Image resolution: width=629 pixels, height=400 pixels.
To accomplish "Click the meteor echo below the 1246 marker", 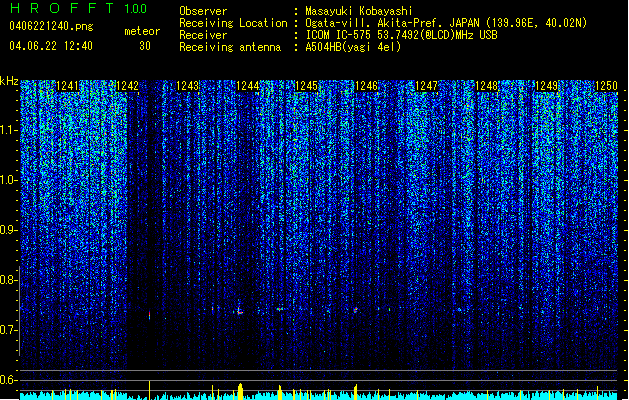I will [x=355, y=310].
